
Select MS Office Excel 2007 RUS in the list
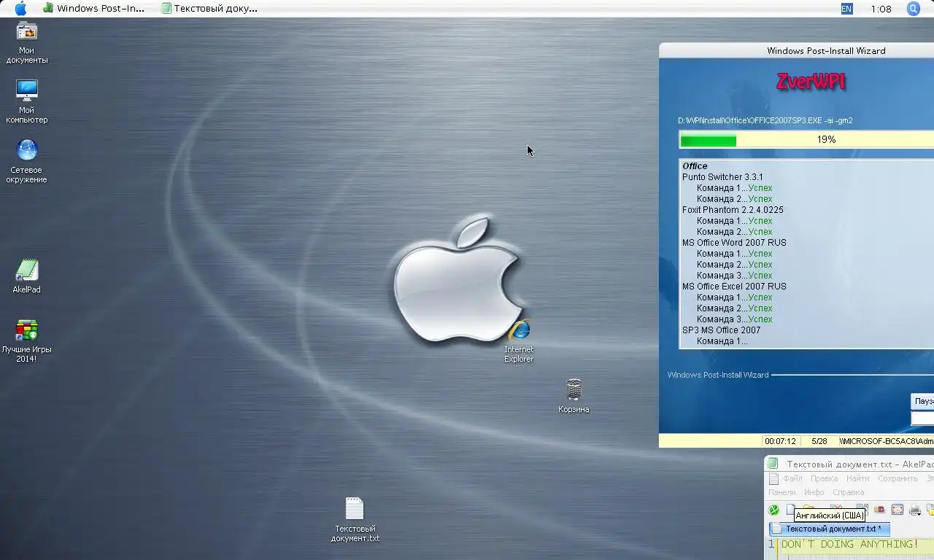point(734,287)
